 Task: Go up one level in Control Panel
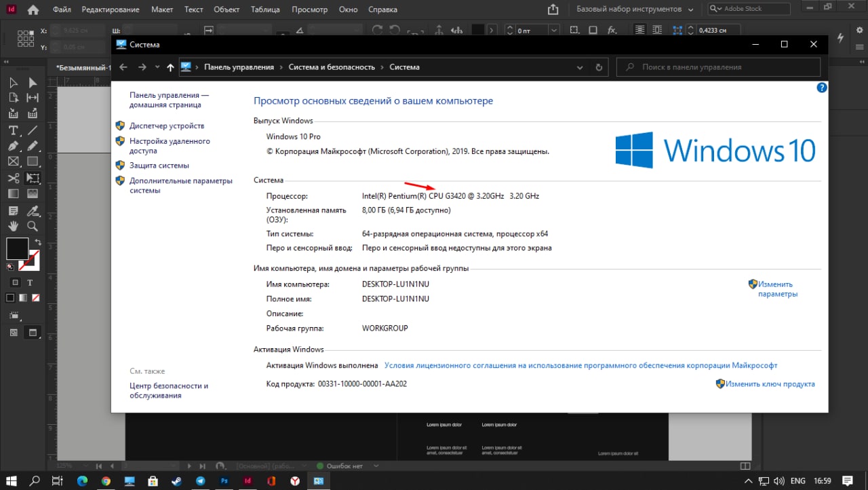(x=170, y=67)
